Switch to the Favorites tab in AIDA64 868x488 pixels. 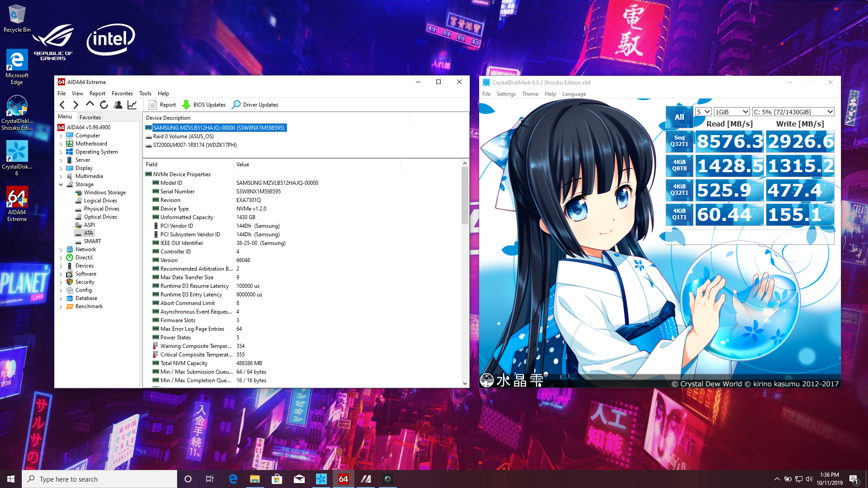[90, 117]
